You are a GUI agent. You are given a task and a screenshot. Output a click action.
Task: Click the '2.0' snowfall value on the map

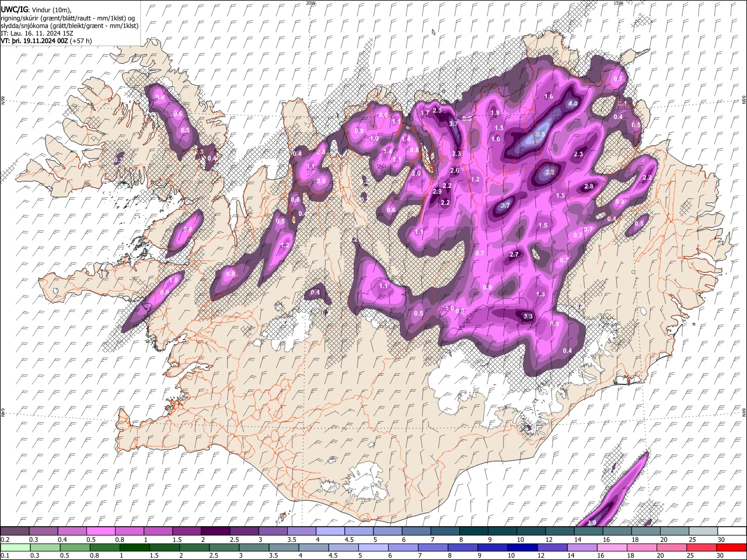point(416,174)
